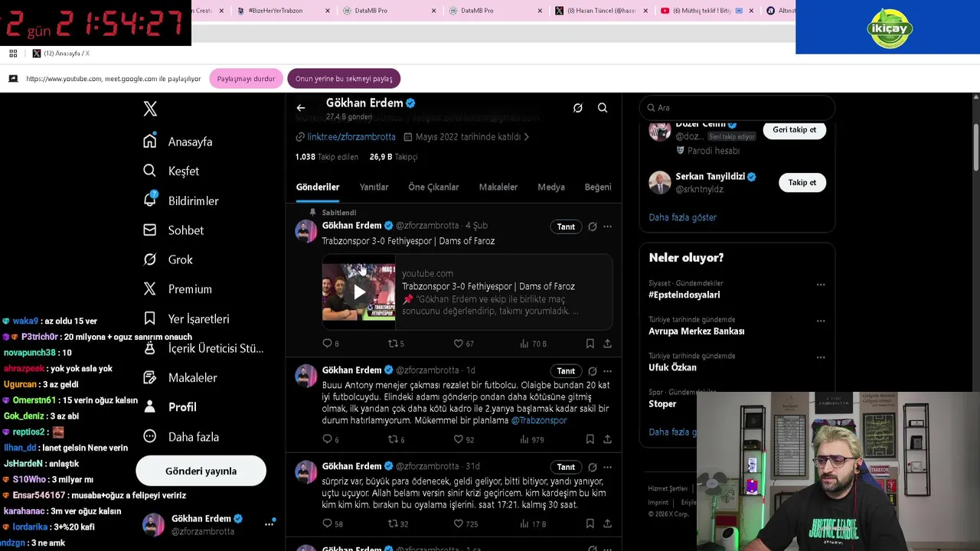The image size is (980, 551).
Task: Click Paylaşmayı durdur button
Action: (246, 79)
